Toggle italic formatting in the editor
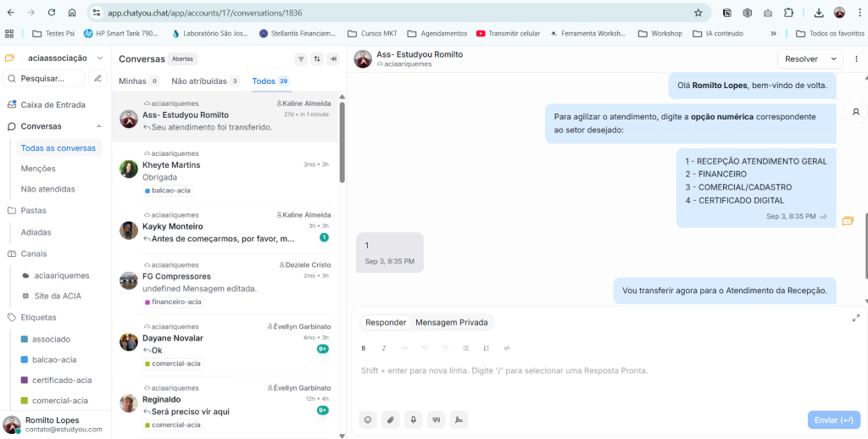 384,348
